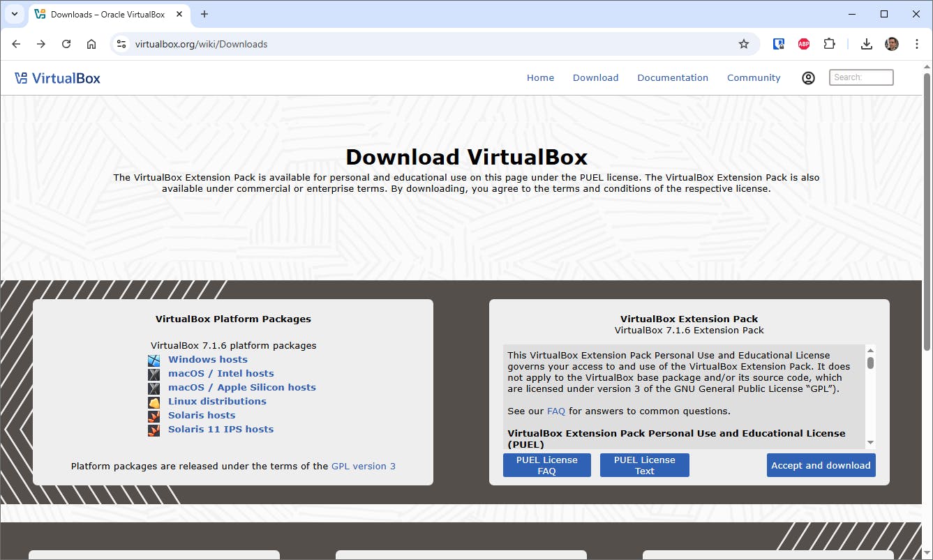Bookmark this page with the star icon
Screen dimensions: 933x560
point(744,44)
